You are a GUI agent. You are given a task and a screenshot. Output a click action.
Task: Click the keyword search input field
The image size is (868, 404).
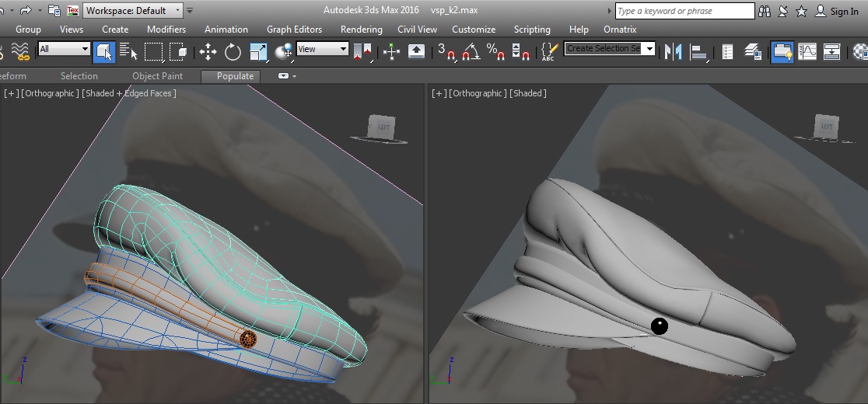[x=684, y=11]
